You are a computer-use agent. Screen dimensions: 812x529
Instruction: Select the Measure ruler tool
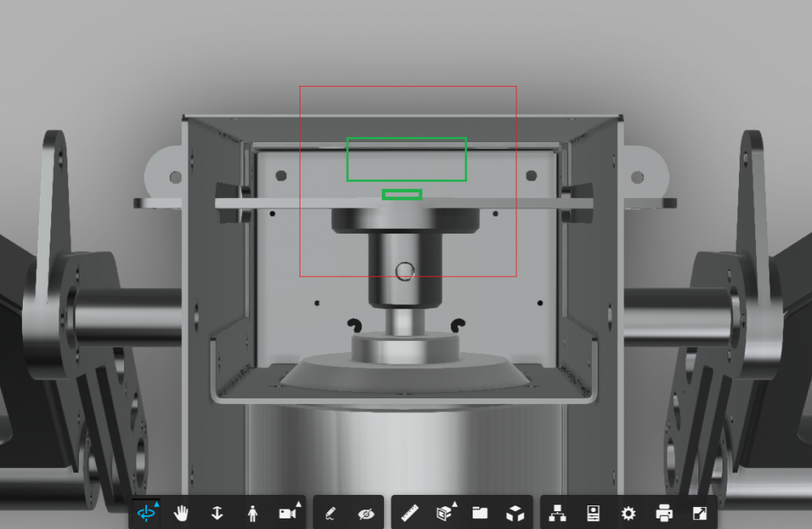(x=409, y=514)
